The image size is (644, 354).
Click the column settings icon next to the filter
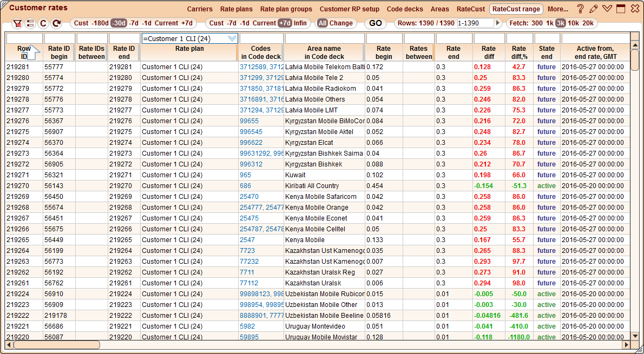(30, 23)
